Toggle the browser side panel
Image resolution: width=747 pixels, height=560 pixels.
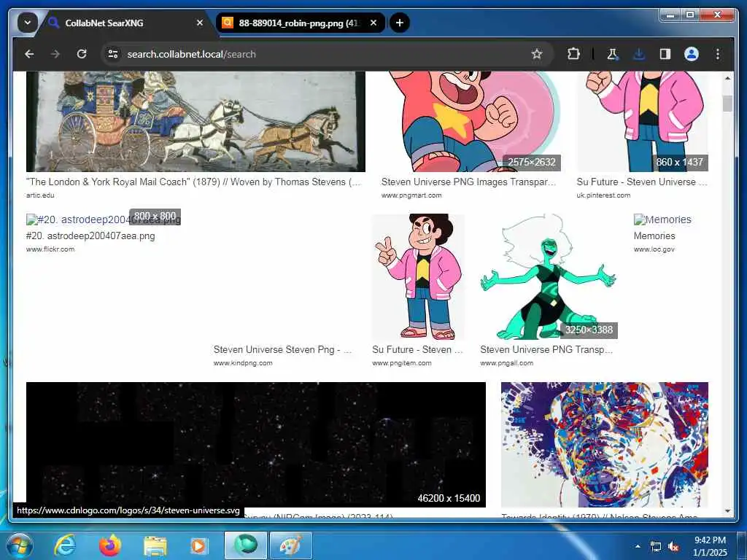(665, 54)
